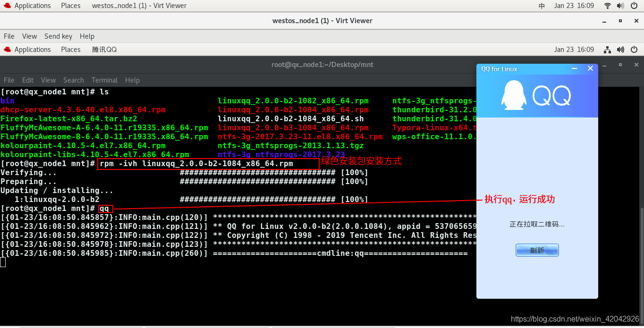Open Virt Viewer Send key menu
644x328 pixels.
pos(58,36)
